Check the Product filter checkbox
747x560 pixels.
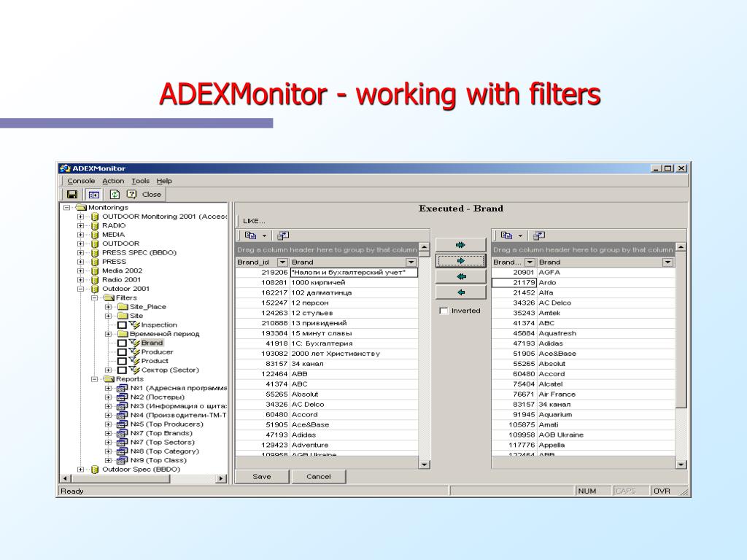(x=122, y=361)
